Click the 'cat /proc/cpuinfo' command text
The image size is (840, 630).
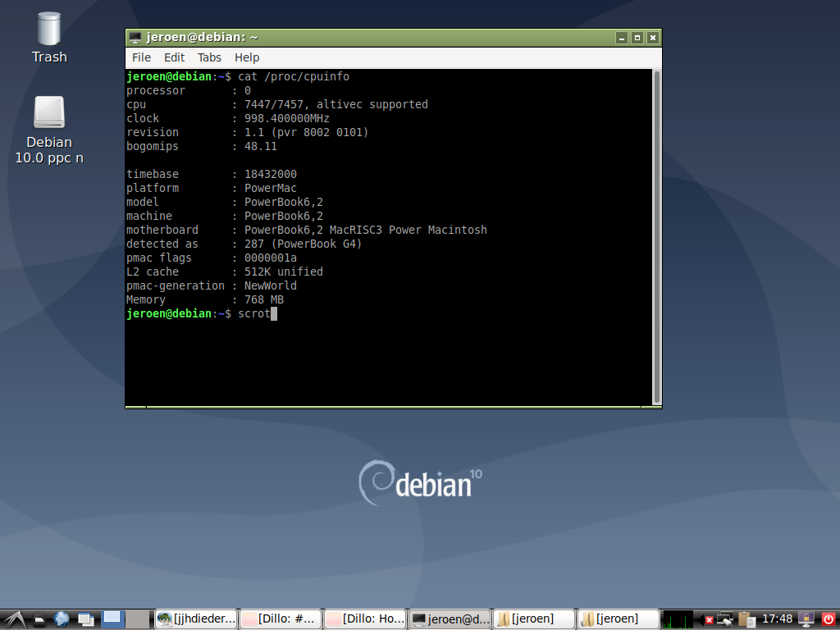tap(294, 76)
